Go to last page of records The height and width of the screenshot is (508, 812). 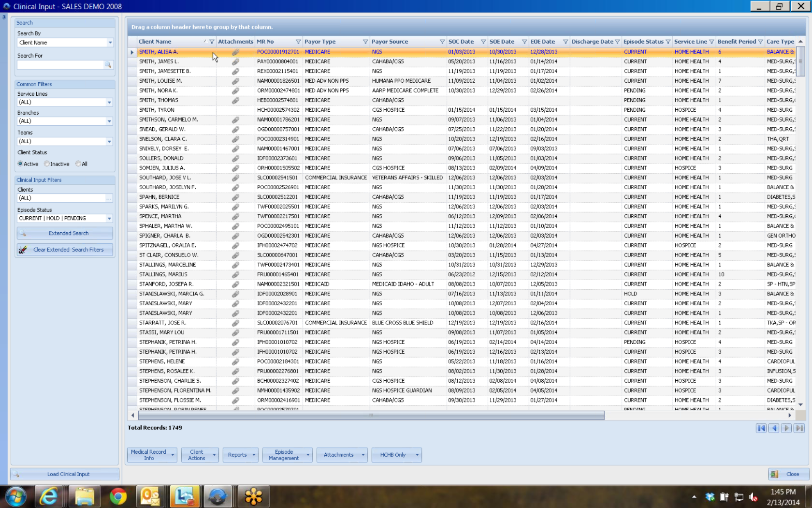pos(799,428)
